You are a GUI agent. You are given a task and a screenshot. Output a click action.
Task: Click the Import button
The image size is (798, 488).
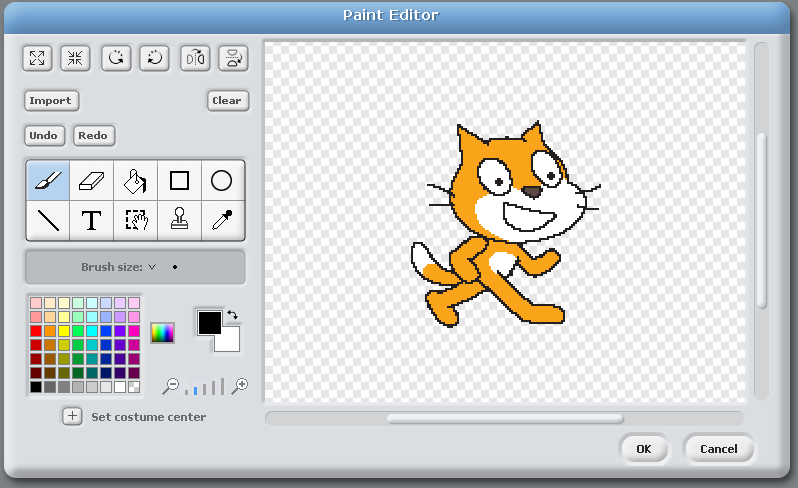click(x=50, y=101)
